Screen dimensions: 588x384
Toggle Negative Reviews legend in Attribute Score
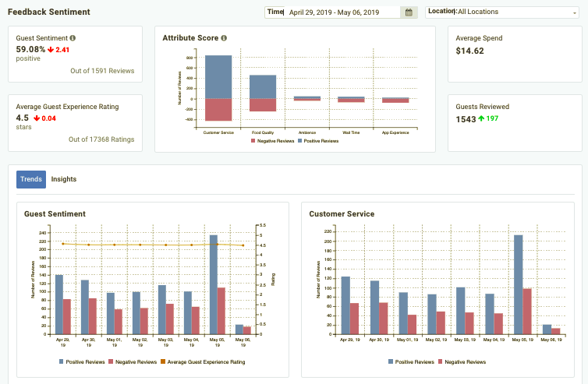pos(273,141)
